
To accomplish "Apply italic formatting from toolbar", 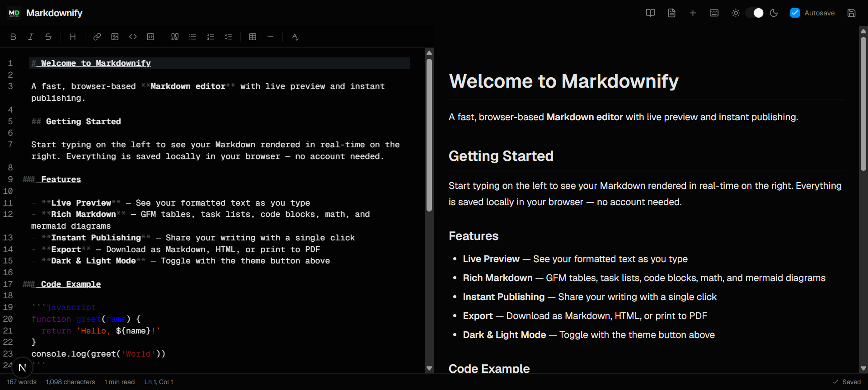I will tap(31, 37).
